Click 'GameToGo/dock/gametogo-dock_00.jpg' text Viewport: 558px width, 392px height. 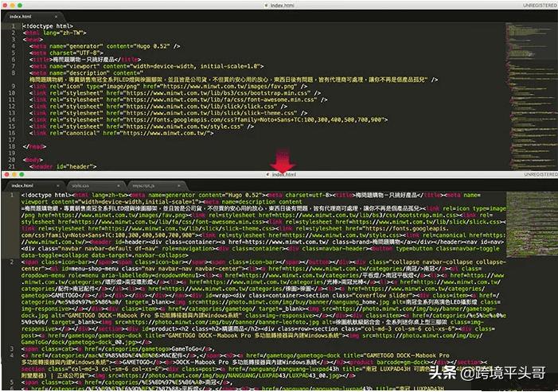coord(77,342)
